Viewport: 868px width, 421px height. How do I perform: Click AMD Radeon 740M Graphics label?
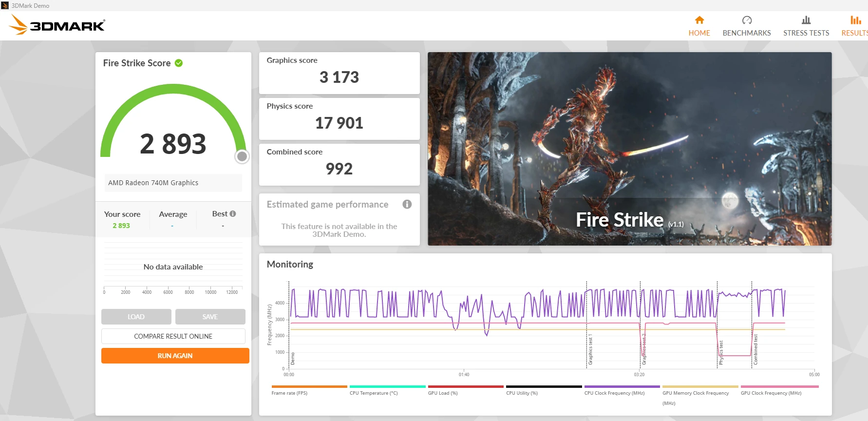click(x=153, y=183)
